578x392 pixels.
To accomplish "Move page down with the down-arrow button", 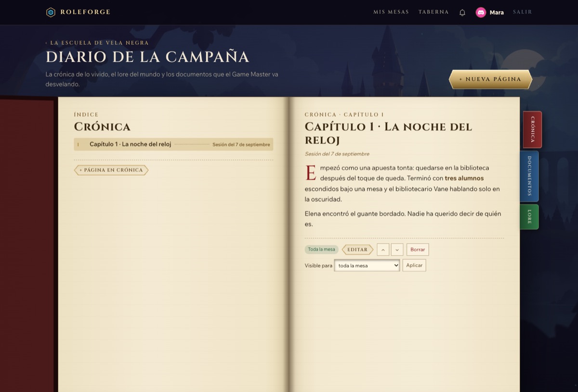I will click(x=397, y=249).
